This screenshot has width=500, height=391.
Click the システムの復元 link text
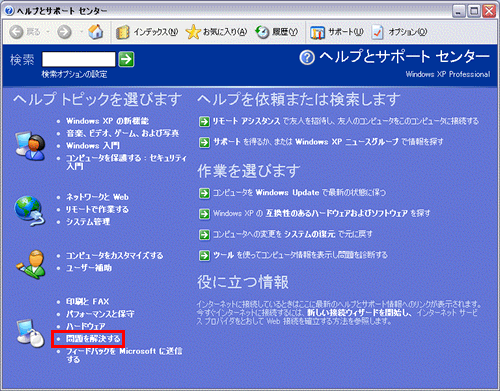310,234
